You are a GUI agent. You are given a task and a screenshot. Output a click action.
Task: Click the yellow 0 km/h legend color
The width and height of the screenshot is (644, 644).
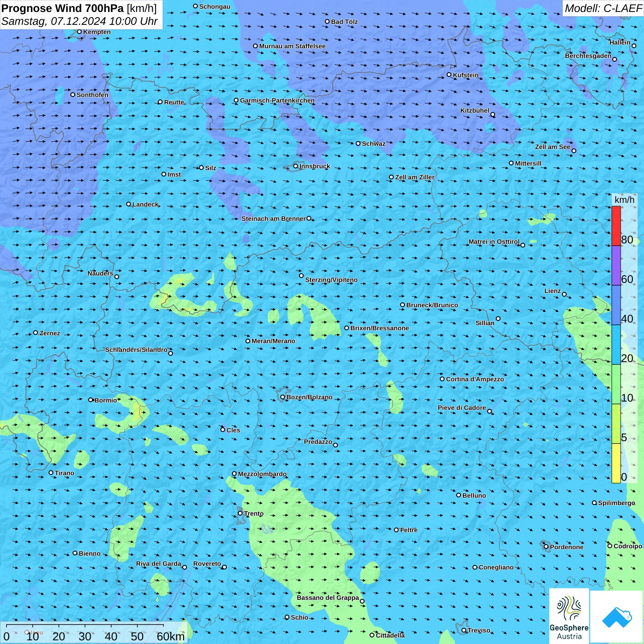[x=616, y=463]
